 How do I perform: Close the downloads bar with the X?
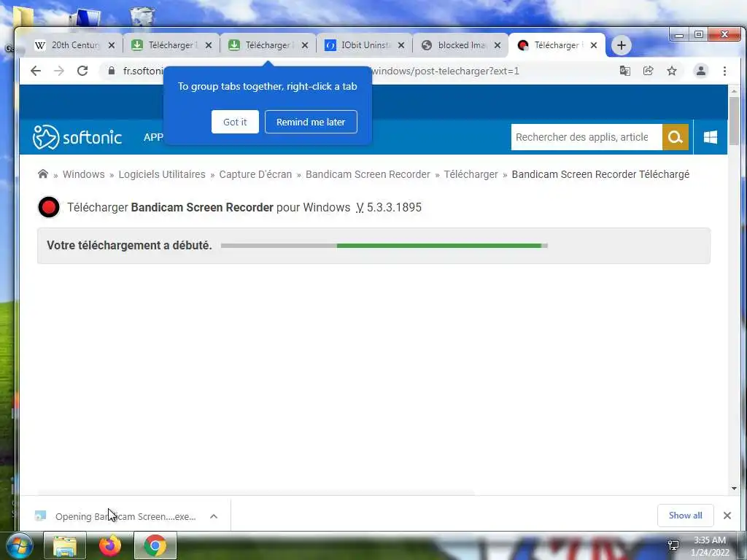click(x=727, y=516)
